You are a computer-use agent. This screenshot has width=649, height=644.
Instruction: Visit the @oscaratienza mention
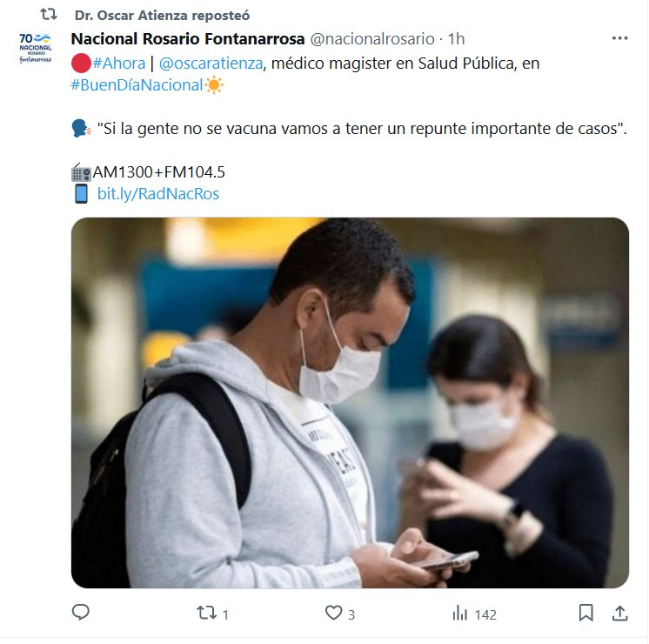point(211,64)
